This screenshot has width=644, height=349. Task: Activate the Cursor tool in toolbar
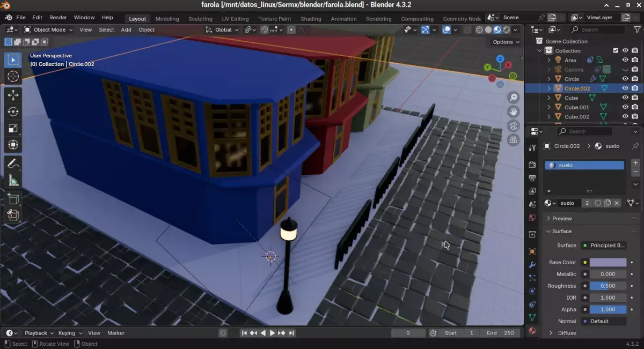click(13, 77)
